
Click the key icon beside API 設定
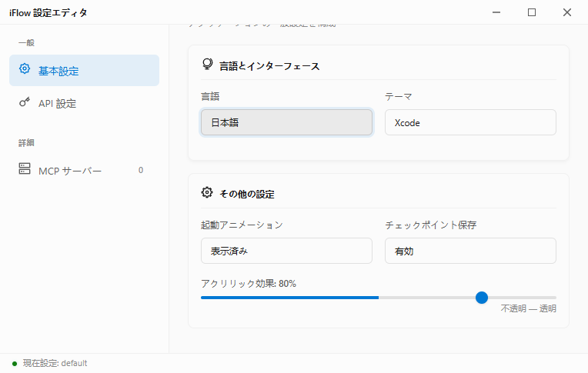coord(25,103)
